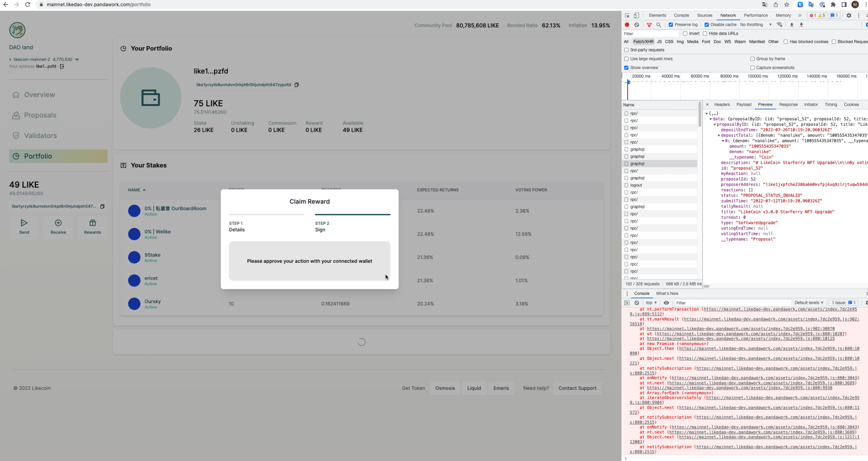Click logout icon next to your address
The height and width of the screenshot is (461, 868).
[x=62, y=66]
